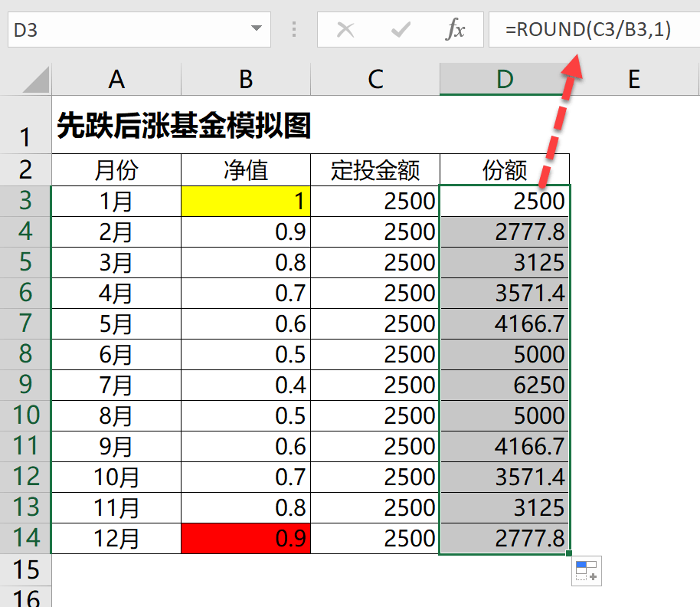Click the title cell 先跌后涨基金模拟图
Image resolution: width=700 pixels, height=607 pixels.
pyautogui.click(x=184, y=126)
